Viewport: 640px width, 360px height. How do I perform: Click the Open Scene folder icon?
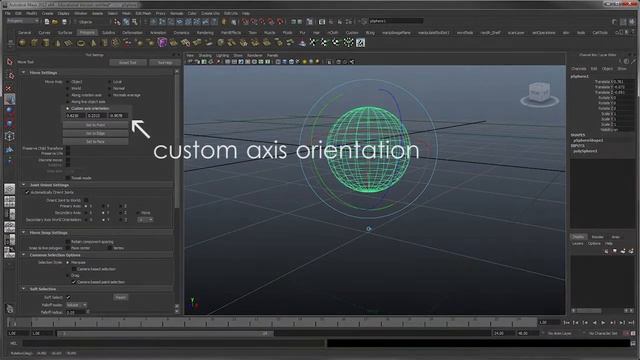coord(55,22)
